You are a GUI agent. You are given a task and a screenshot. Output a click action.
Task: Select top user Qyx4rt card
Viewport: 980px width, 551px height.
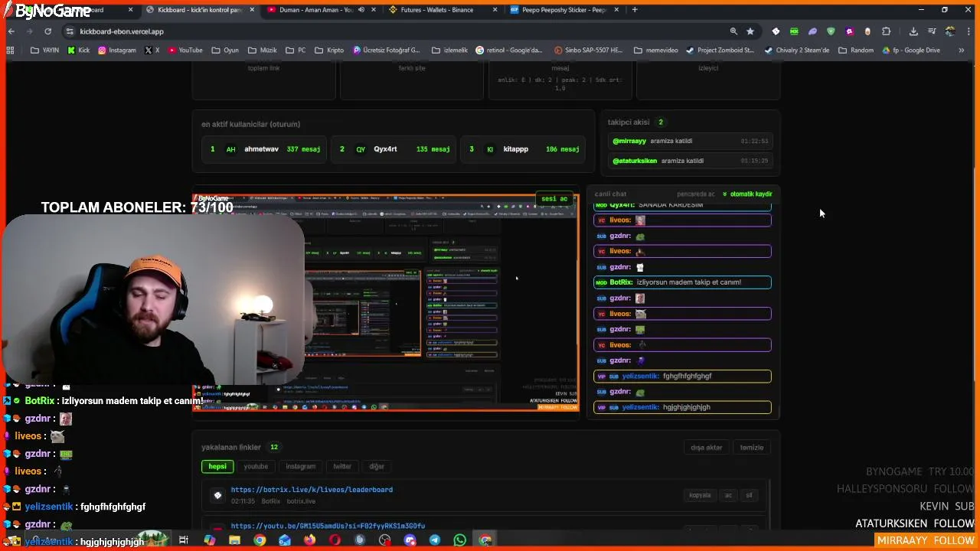tap(394, 149)
